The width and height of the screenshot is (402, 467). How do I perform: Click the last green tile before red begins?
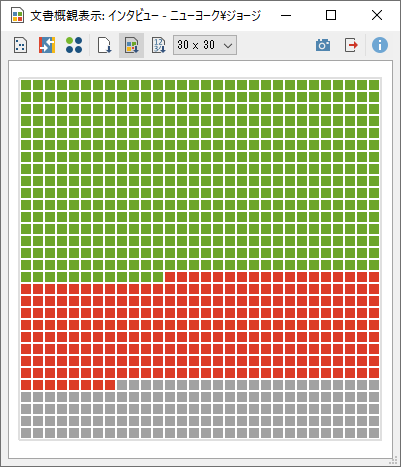point(158,277)
